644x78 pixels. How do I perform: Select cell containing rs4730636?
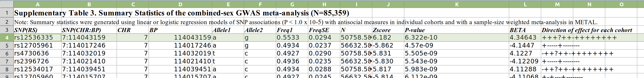pos(37,53)
